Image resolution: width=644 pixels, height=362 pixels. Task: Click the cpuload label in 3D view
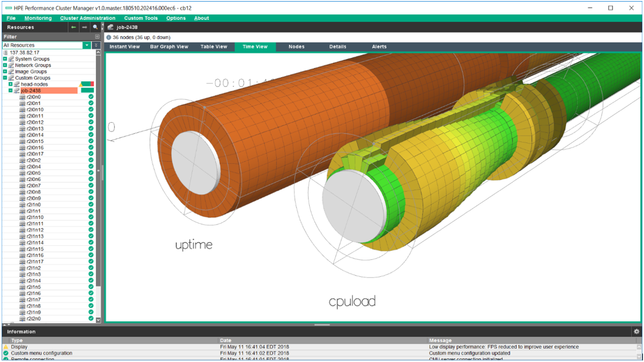pyautogui.click(x=352, y=301)
